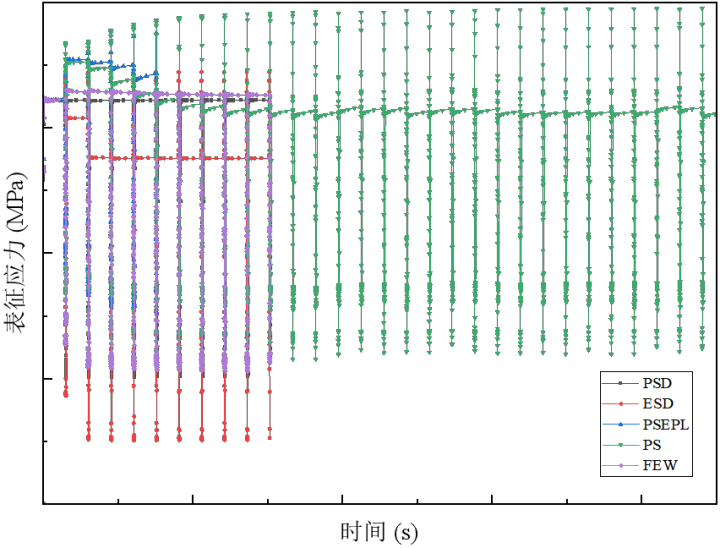The width and height of the screenshot is (720, 548).
Task: Click the blue triangle PSEPL legend marker
Action: [x=620, y=425]
